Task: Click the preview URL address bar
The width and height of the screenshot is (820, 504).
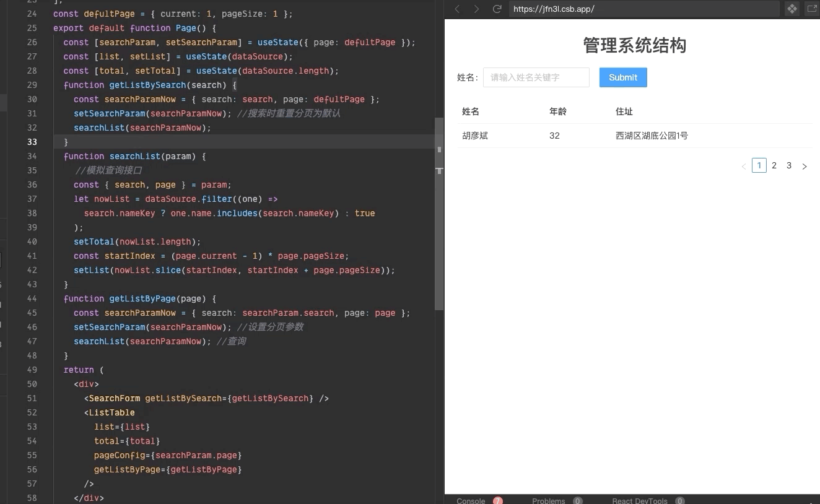Action: pyautogui.click(x=644, y=9)
